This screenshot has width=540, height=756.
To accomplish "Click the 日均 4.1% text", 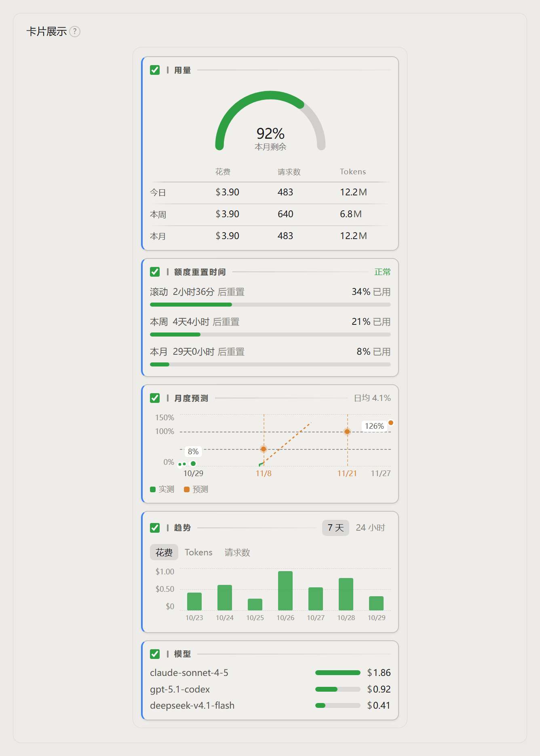I will pyautogui.click(x=372, y=398).
